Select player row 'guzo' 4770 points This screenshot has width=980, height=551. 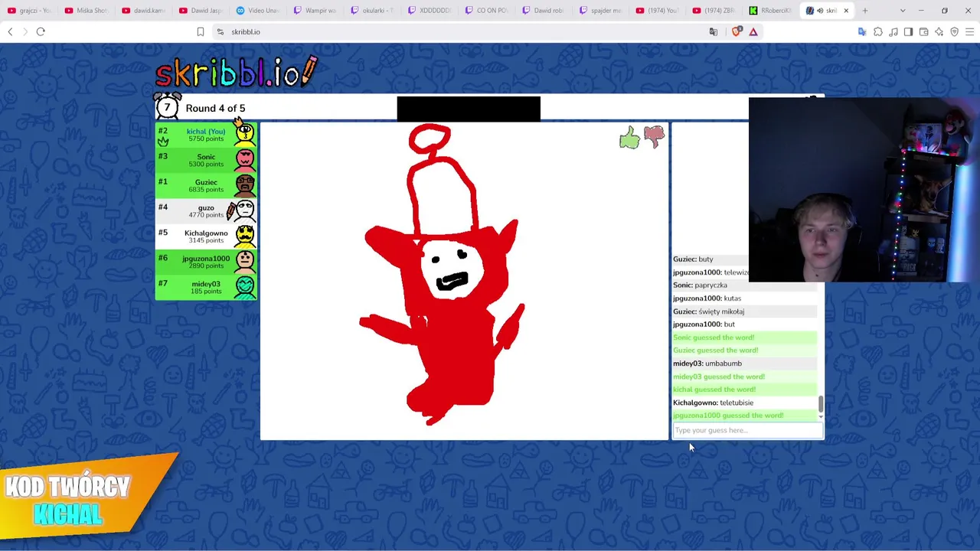point(206,210)
